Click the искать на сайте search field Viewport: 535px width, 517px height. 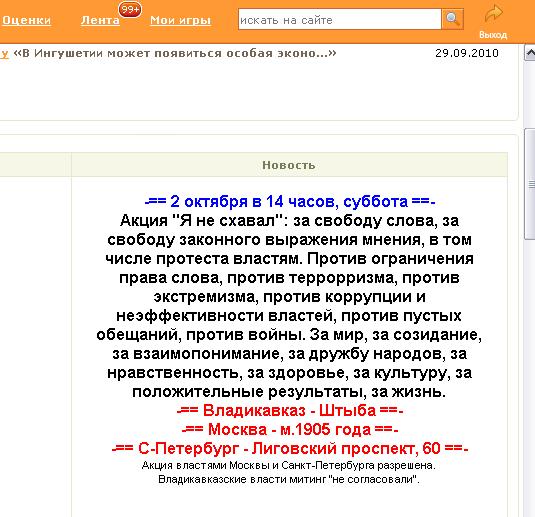pos(340,19)
